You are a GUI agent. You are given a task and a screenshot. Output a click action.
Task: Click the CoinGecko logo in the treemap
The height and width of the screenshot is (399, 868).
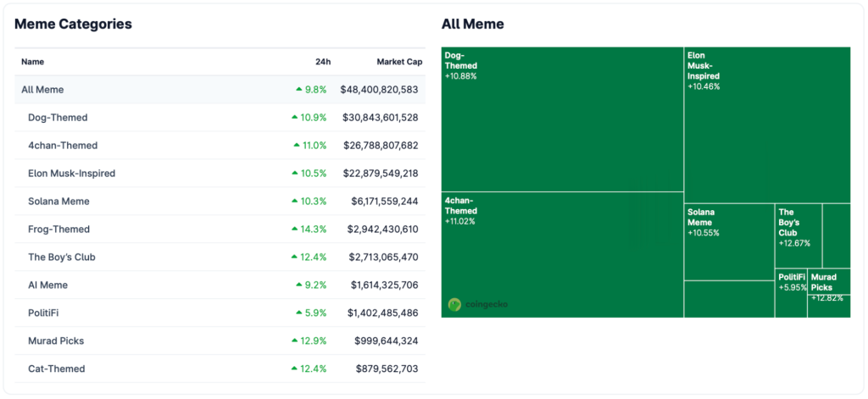coord(478,304)
